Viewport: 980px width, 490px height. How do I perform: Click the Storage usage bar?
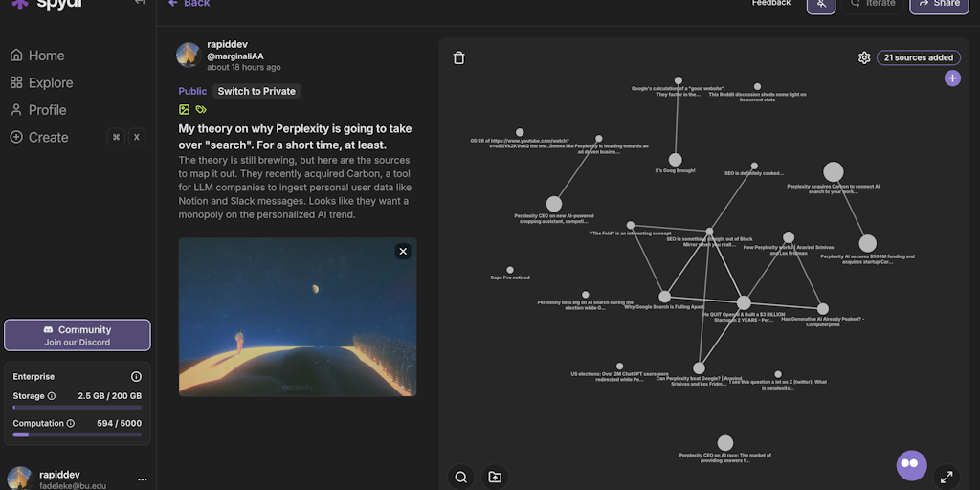point(78,408)
